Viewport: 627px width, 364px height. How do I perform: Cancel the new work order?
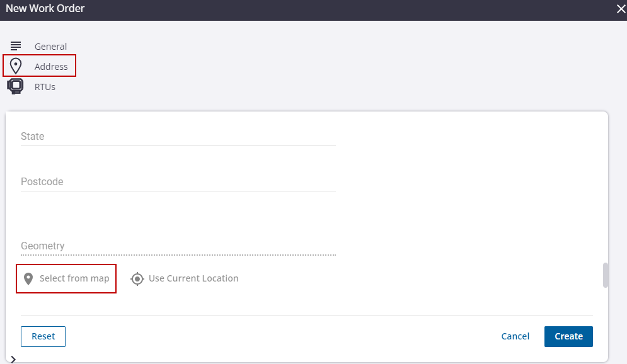coord(515,336)
